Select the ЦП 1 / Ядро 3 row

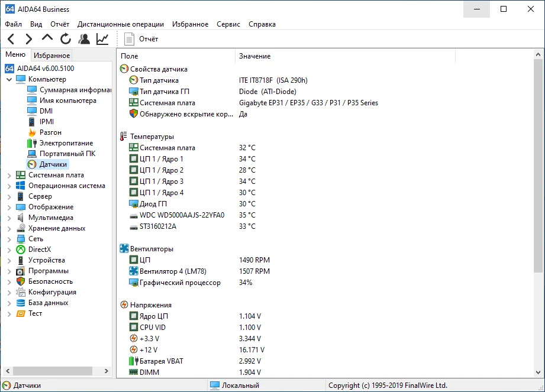point(162,182)
